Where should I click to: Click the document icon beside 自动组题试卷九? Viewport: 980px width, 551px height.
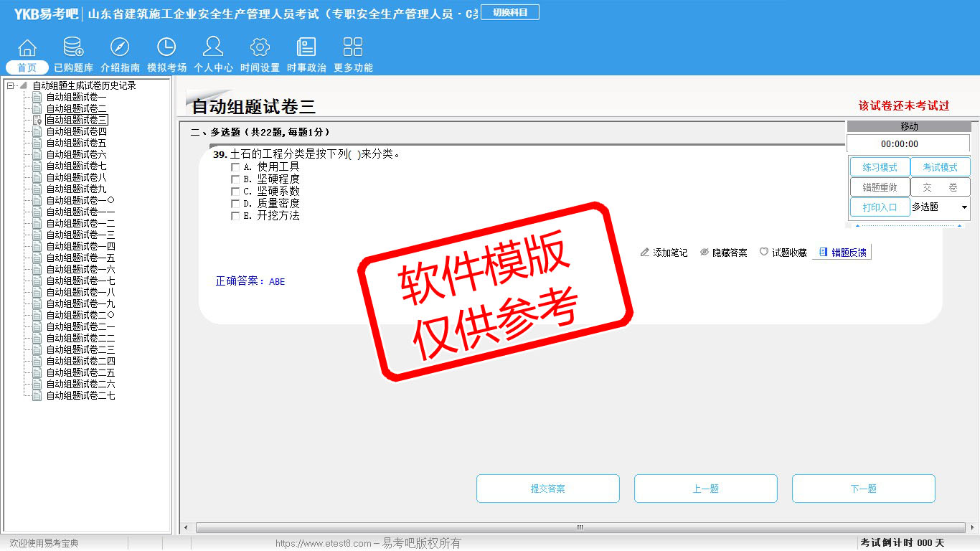tap(37, 189)
